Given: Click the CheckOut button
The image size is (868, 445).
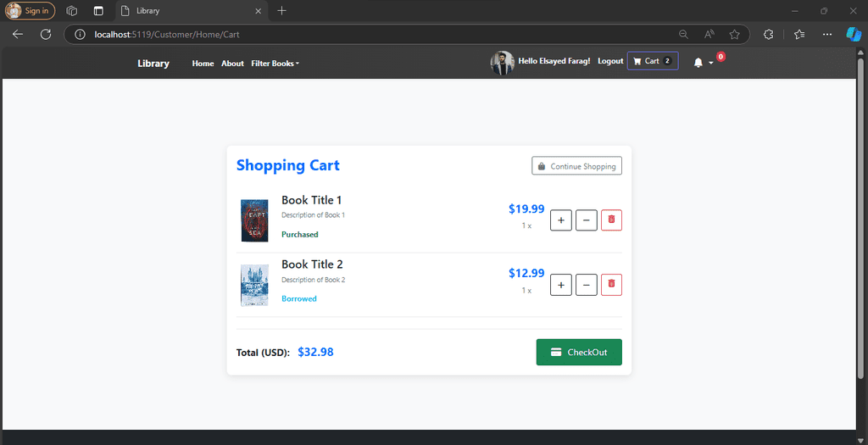Looking at the screenshot, I should (579, 352).
